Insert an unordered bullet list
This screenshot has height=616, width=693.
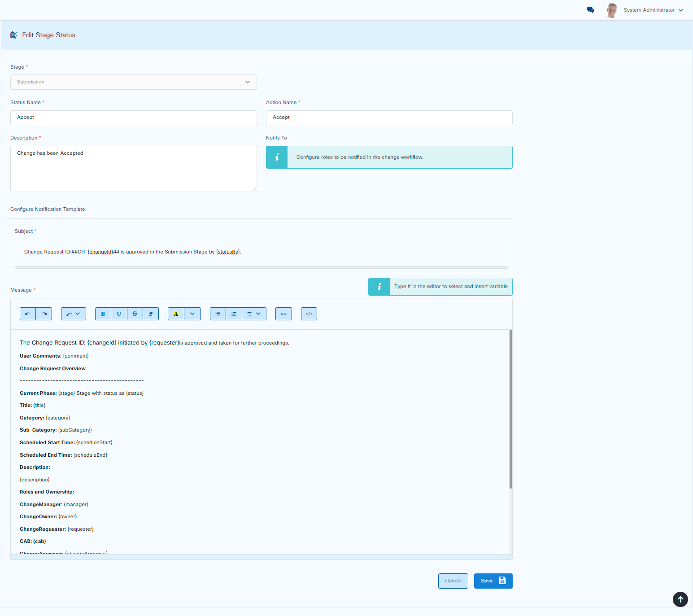[218, 314]
